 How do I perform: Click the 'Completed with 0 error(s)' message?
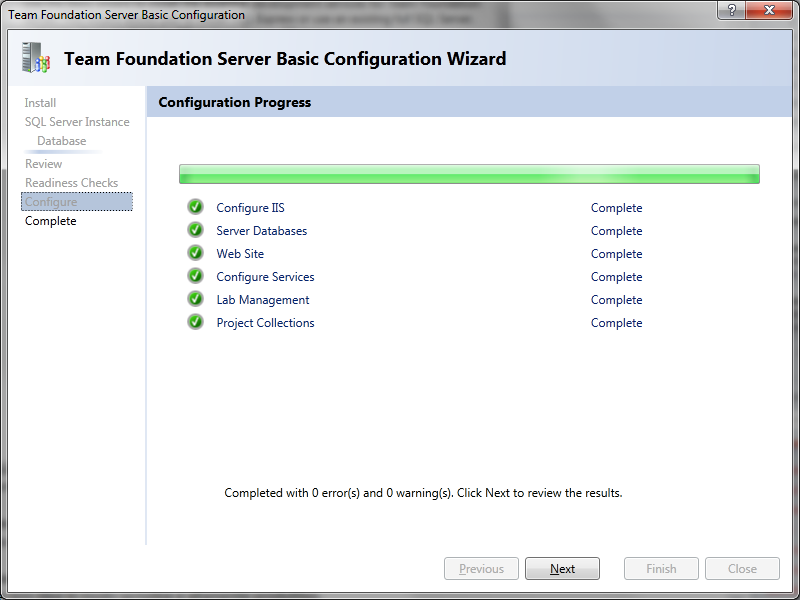423,493
